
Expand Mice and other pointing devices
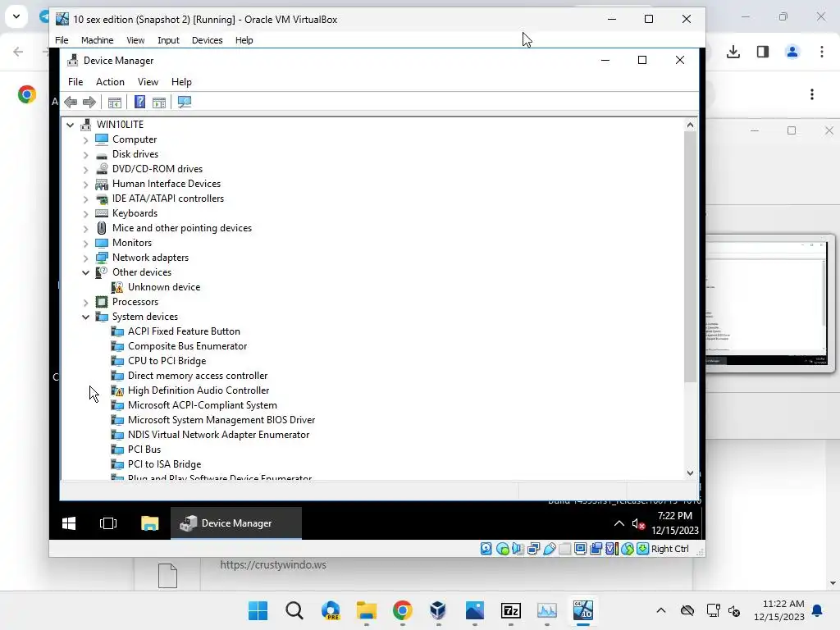click(85, 228)
